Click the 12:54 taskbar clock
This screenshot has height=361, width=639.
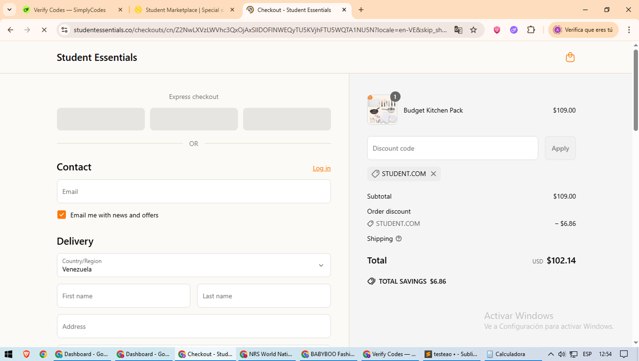(605, 354)
